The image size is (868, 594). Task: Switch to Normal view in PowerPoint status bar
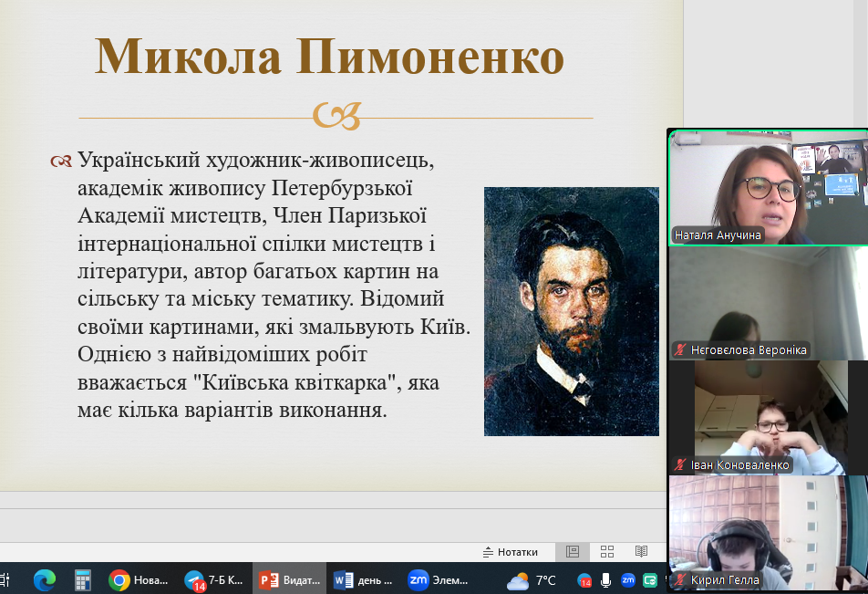point(573,552)
